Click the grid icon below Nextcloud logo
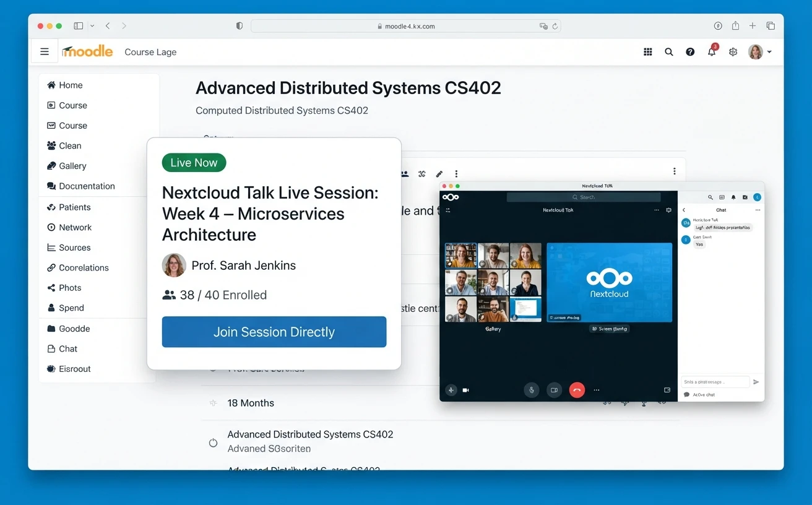This screenshot has width=812, height=505. [447, 210]
